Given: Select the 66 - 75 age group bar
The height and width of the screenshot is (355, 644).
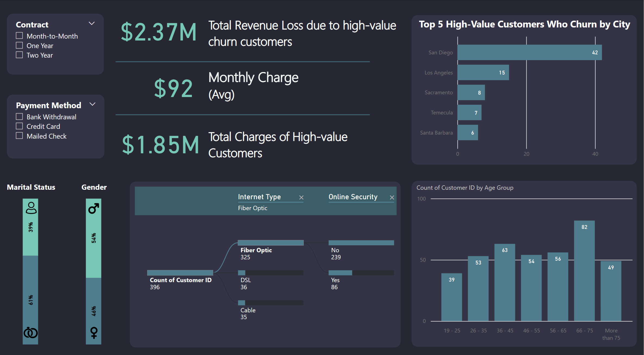Looking at the screenshot, I should (584, 270).
